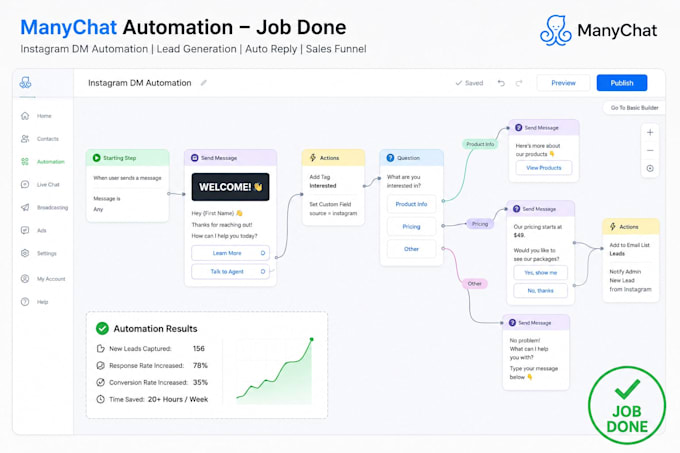Click the Product Info connector label
This screenshot has width=680, height=453.
(x=480, y=144)
